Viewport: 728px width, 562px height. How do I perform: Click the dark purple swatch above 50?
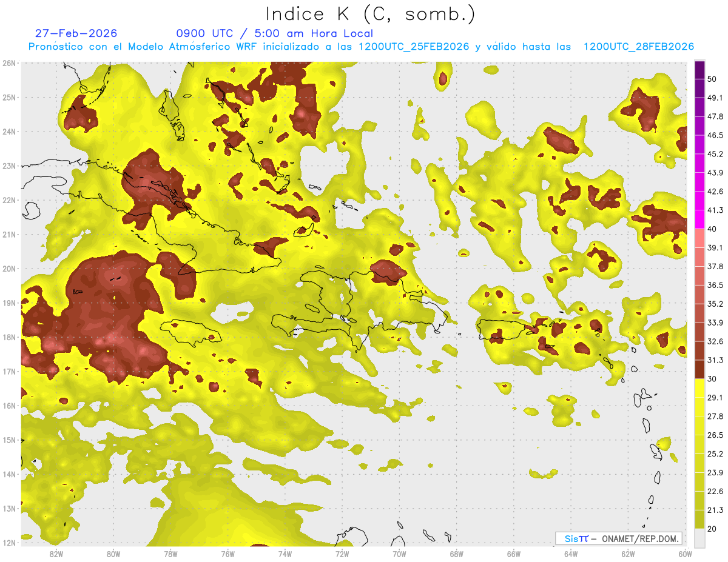coord(699,70)
